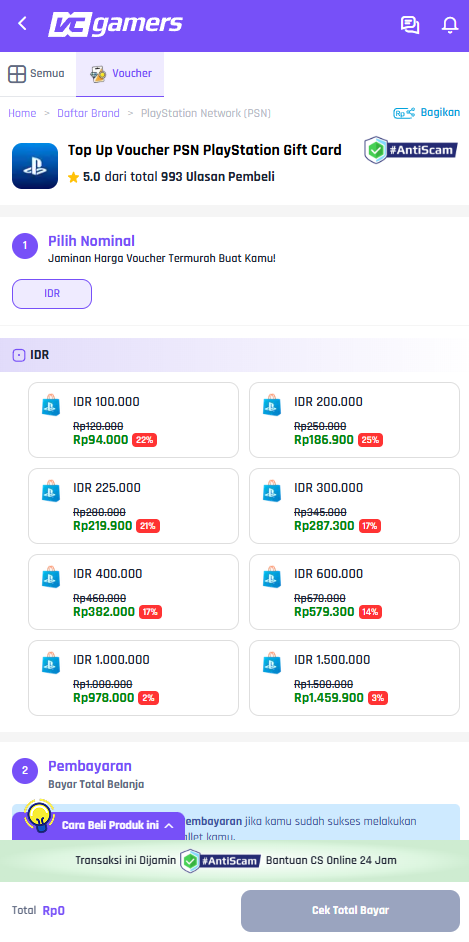The image size is (469, 942).
Task: Click the PlayStation brand thumbnail
Action: [35, 166]
